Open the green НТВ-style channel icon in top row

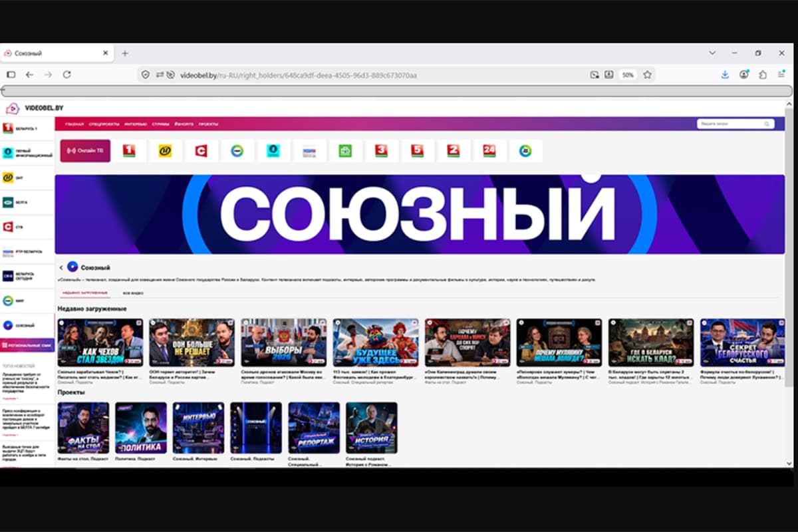(x=345, y=151)
